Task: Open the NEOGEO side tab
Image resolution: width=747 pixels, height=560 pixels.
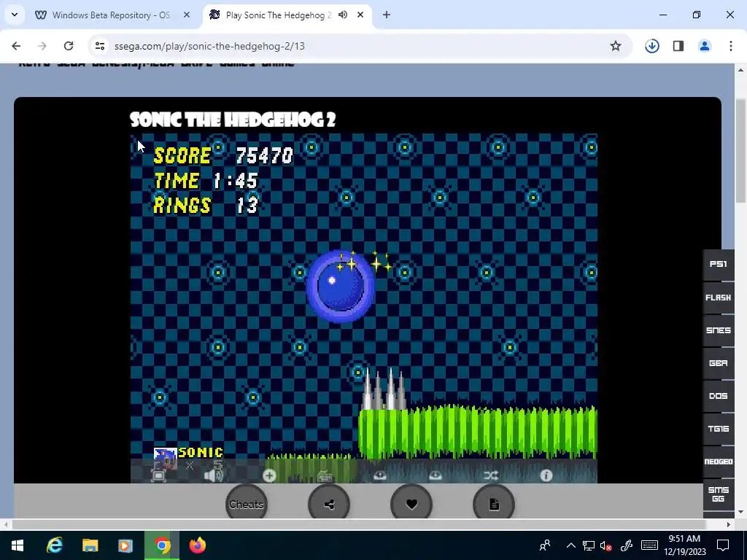Action: click(719, 462)
